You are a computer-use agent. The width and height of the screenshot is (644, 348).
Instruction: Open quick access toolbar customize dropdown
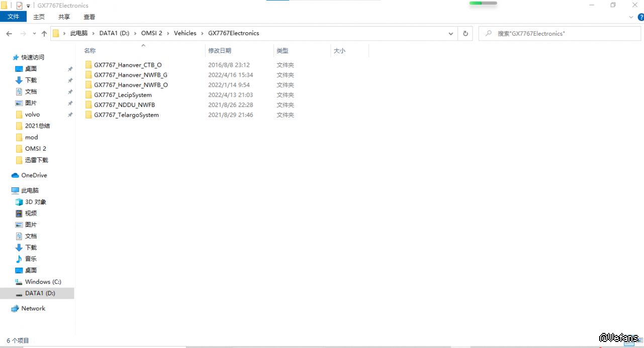pos(28,6)
